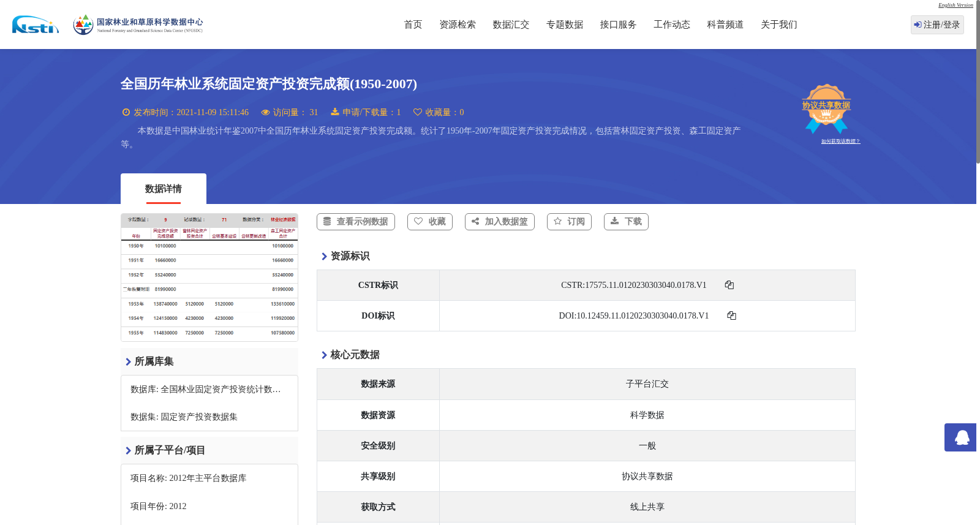Image resolution: width=980 pixels, height=525 pixels.
Task: Click the 如何获取该数据？ link
Action: point(840,141)
